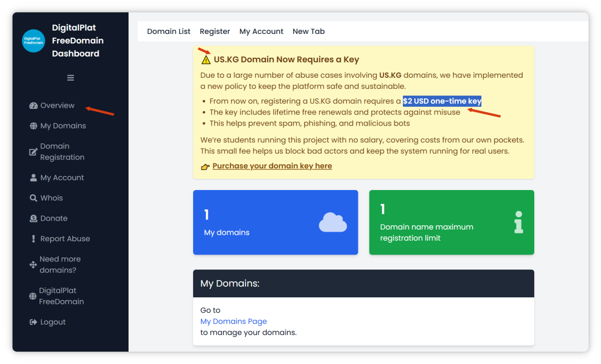Image resolution: width=601 pixels, height=364 pixels.
Task: Click the Domain Registration edit icon
Action: (x=33, y=152)
